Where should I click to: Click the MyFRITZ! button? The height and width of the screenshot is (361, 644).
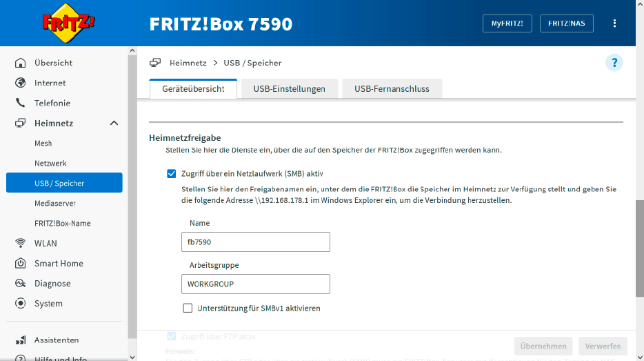[507, 23]
